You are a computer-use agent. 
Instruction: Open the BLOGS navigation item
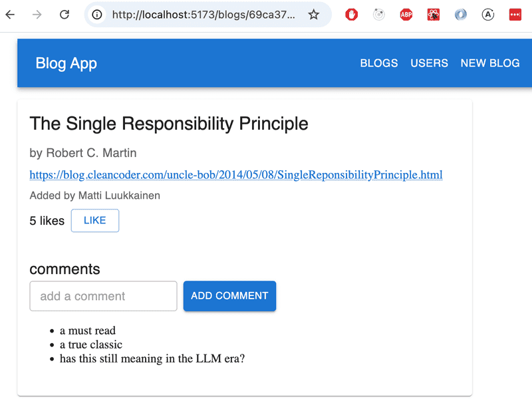[378, 63]
